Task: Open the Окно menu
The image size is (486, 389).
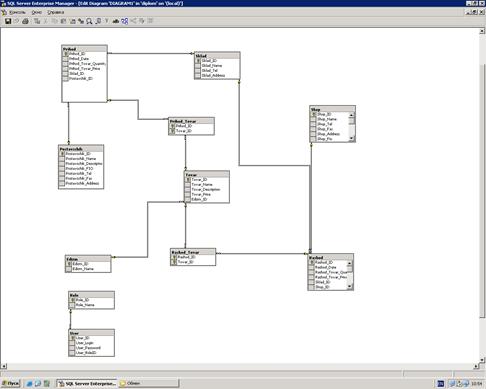Action: tap(37, 12)
